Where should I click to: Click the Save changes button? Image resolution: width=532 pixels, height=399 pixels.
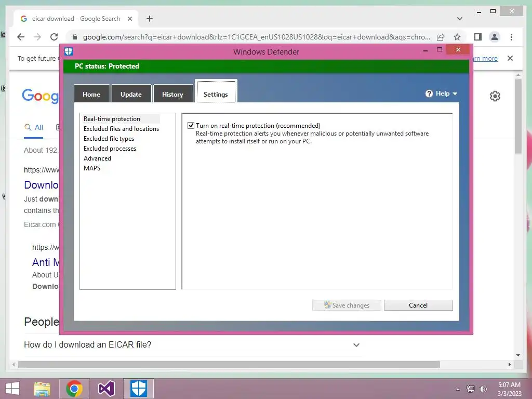[347, 305]
